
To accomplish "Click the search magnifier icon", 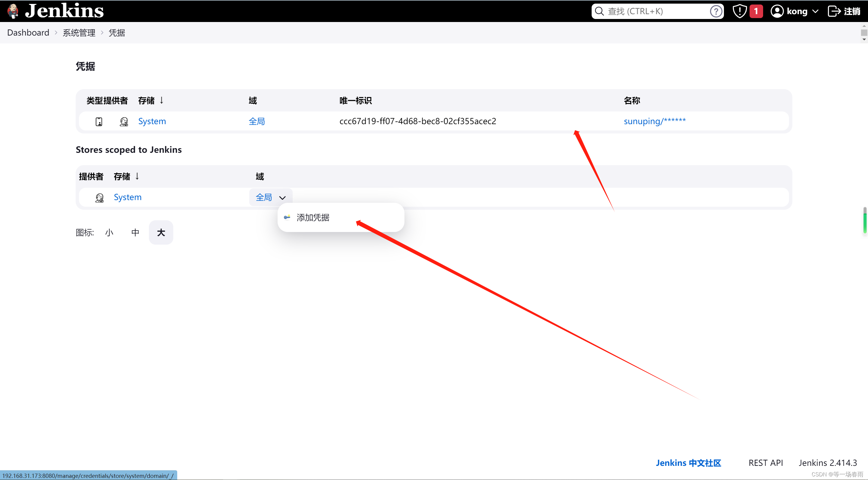I will point(599,11).
